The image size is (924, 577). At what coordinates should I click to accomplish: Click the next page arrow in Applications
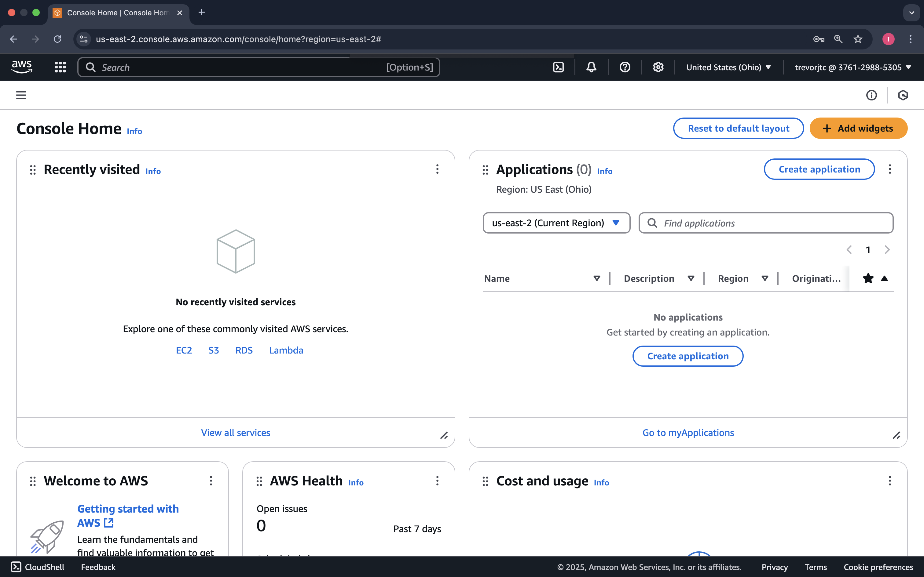[887, 250]
